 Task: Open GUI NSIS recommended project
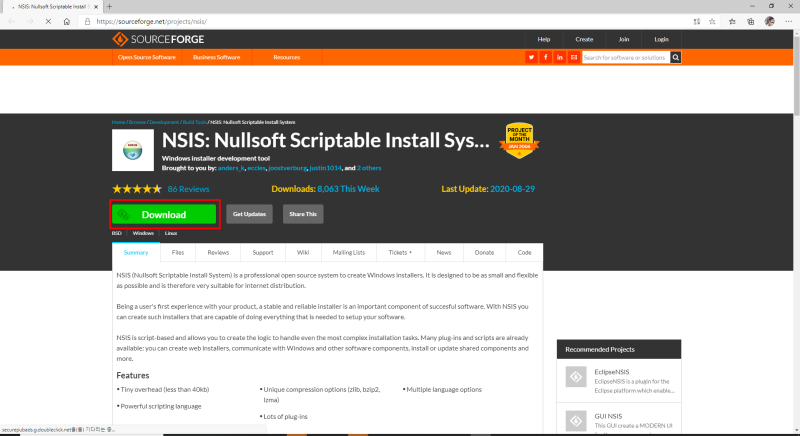coord(608,416)
